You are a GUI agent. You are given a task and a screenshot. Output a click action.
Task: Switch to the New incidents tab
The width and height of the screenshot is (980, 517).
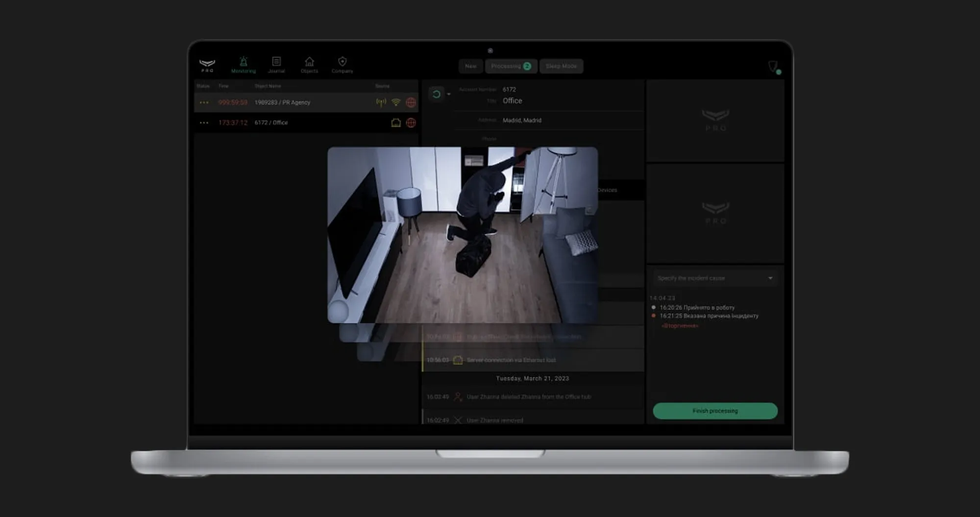point(471,66)
